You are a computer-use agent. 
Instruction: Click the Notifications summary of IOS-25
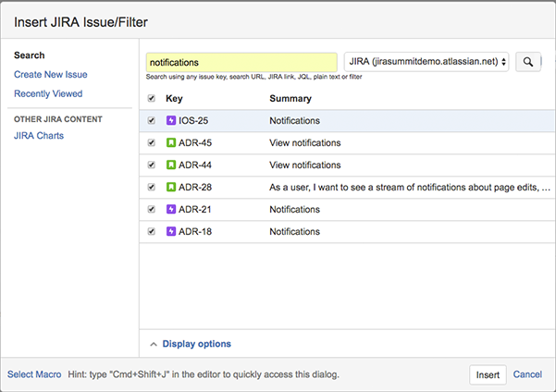[x=295, y=120]
